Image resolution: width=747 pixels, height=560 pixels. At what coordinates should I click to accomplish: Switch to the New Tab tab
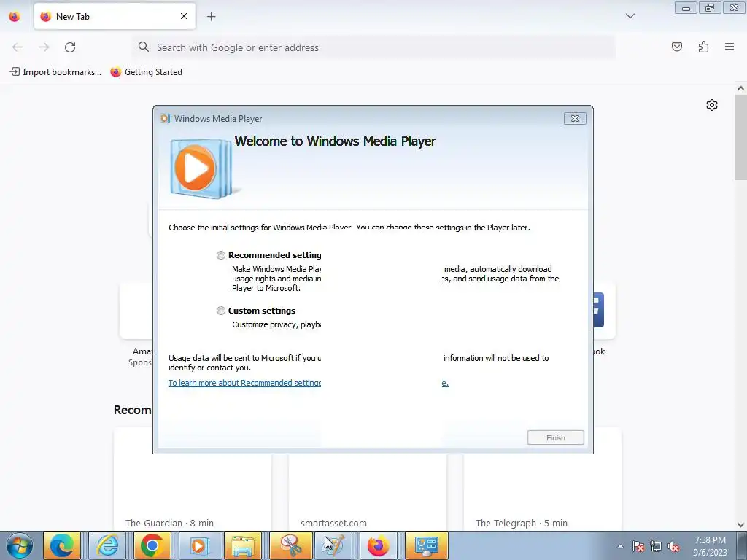115,16
